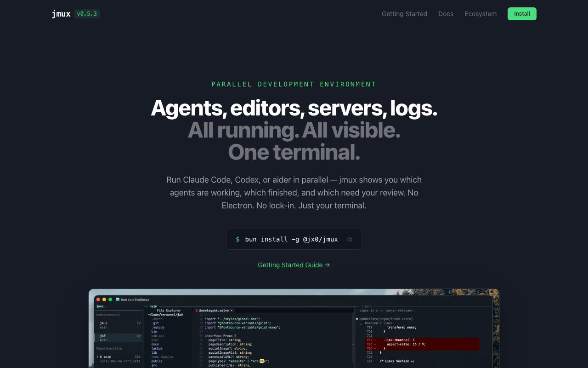588x368 pixels.
Task: Click the folder icon in the terminal title bar
Action: click(x=118, y=299)
